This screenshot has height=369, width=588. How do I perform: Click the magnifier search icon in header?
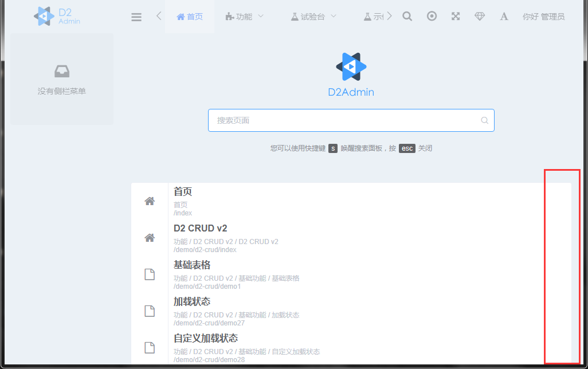point(407,17)
